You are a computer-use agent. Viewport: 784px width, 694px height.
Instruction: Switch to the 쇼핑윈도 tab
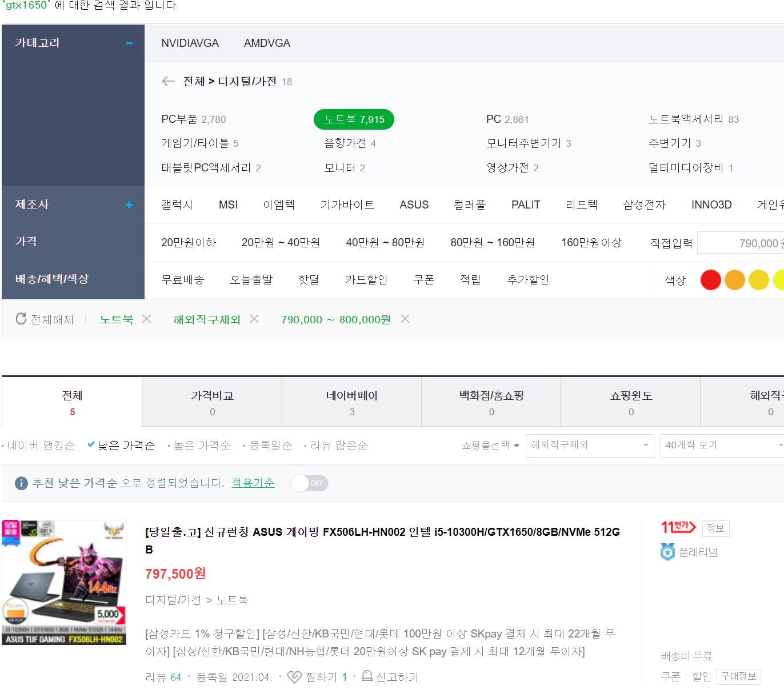coord(631,402)
